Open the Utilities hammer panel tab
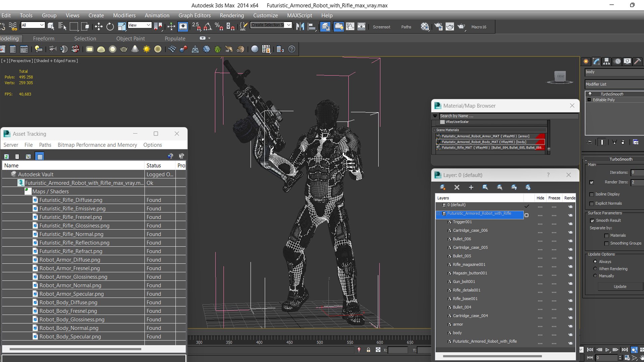This screenshot has height=362, width=644. click(x=637, y=61)
